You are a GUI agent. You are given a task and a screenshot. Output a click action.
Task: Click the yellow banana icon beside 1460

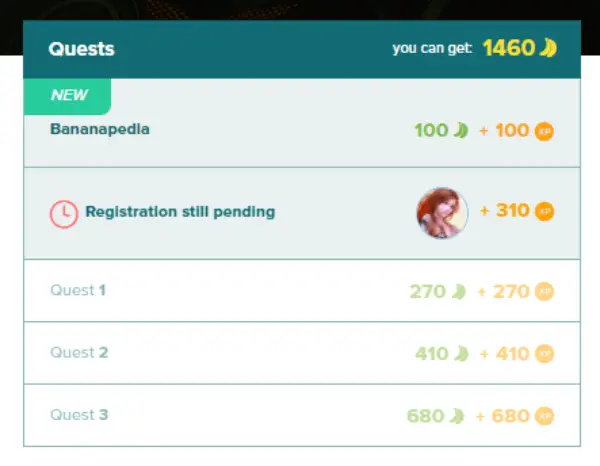coord(548,48)
